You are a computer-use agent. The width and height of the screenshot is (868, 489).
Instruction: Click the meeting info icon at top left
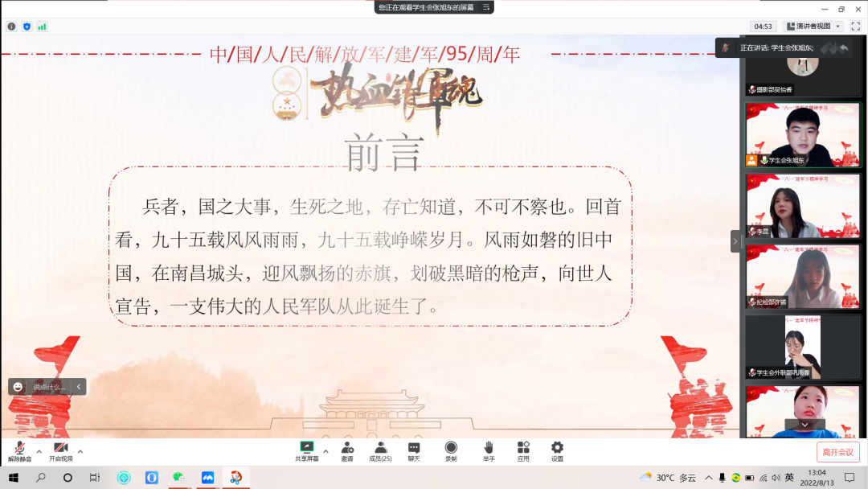(x=12, y=27)
